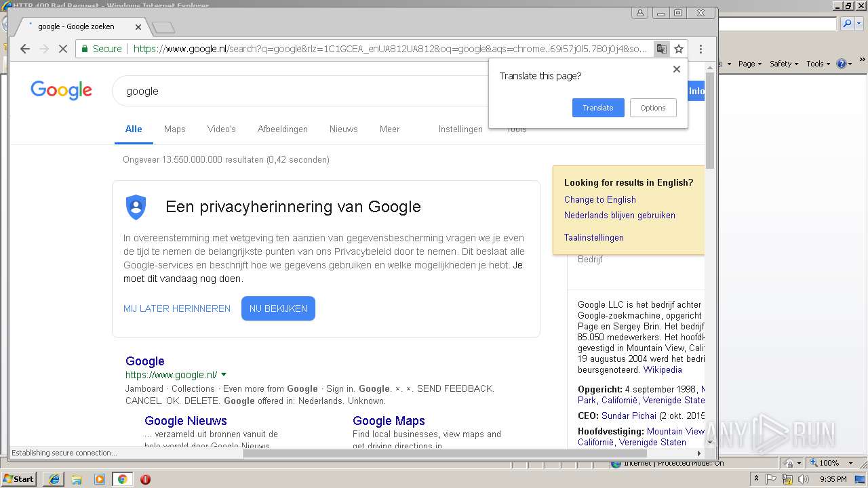Screen dimensions: 868x488
Task: Open the Google Maps sitelink
Action: pos(389,421)
